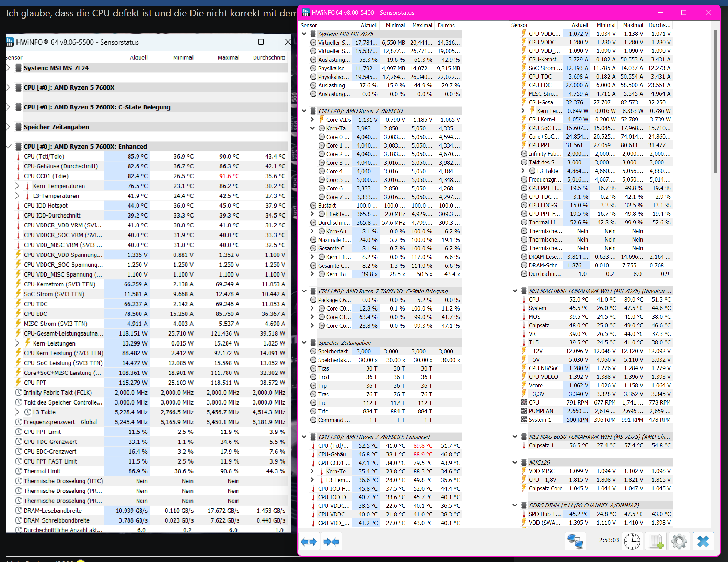Click the log file start icon

(x=656, y=542)
